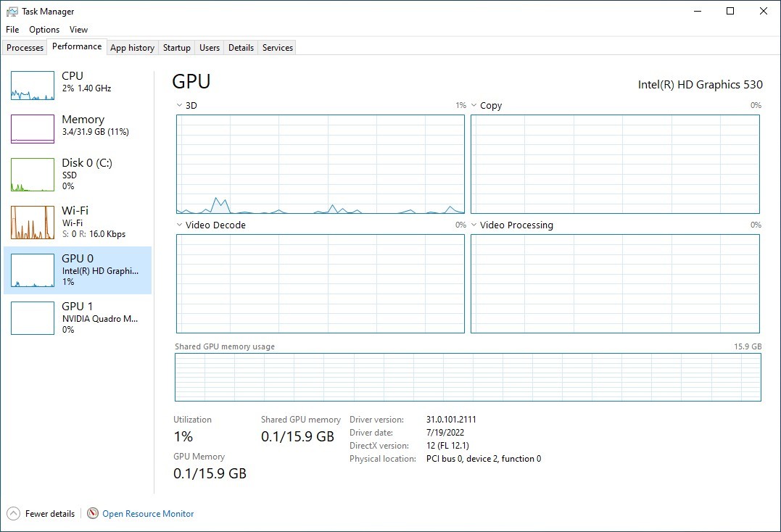Viewport: 781px width, 532px height.
Task: Click Open Resource Monitor link
Action: point(148,514)
